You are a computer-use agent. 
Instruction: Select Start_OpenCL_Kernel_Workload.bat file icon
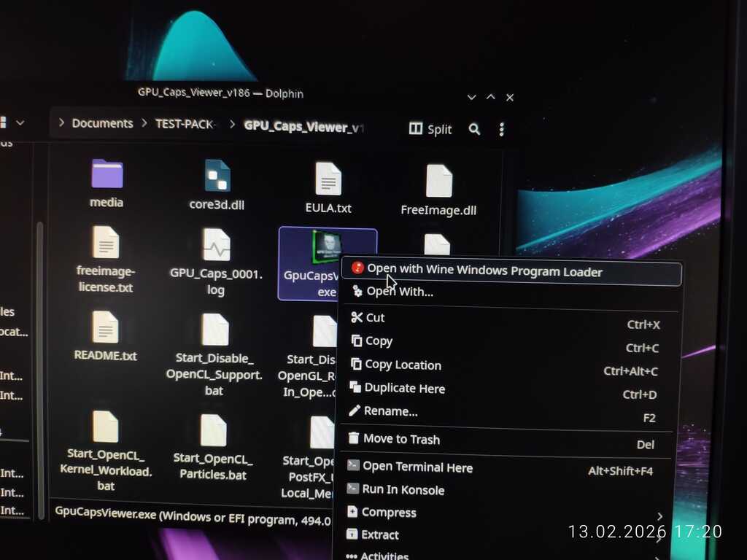point(105,427)
